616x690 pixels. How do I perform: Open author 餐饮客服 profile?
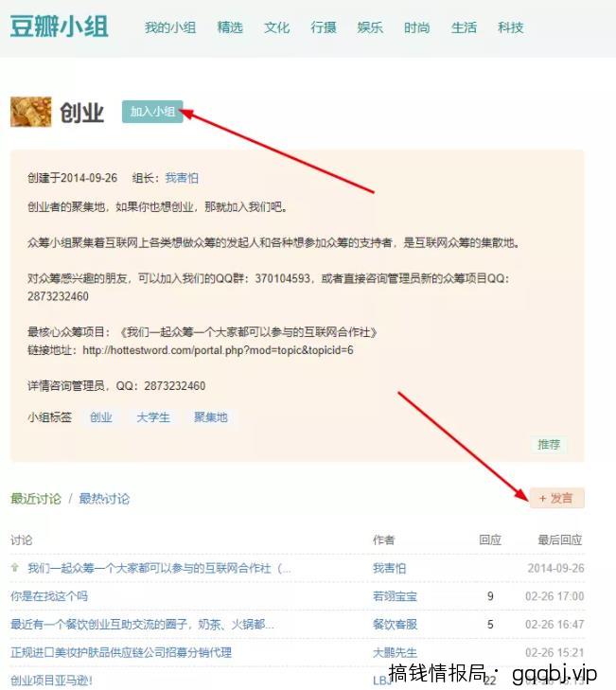coord(395,624)
